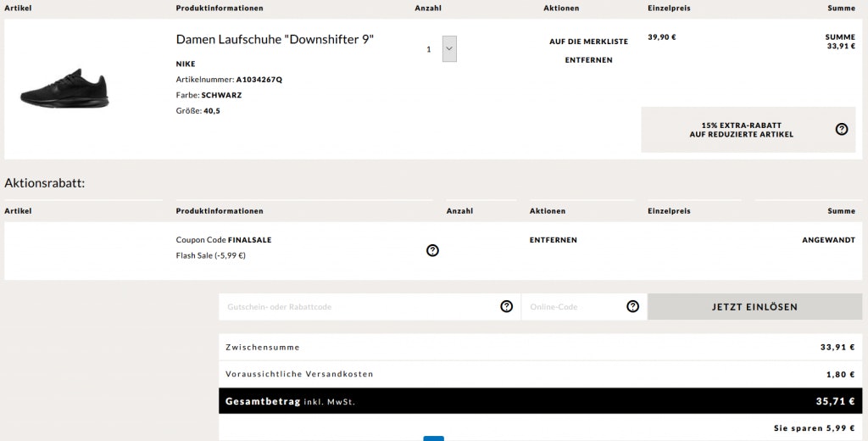This screenshot has height=441, width=868.
Task: Add shoes via AUF DIE MERKLISTE
Action: click(588, 42)
